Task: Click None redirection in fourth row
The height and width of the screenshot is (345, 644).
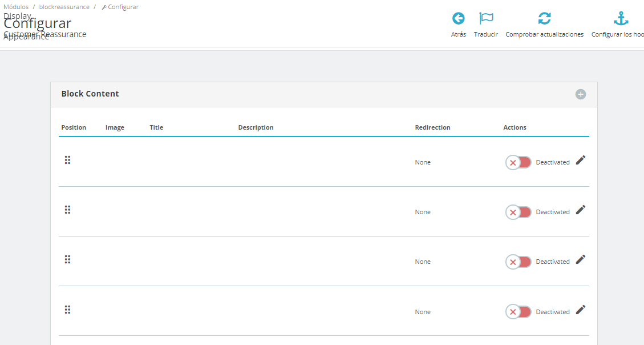Action: [x=423, y=312]
